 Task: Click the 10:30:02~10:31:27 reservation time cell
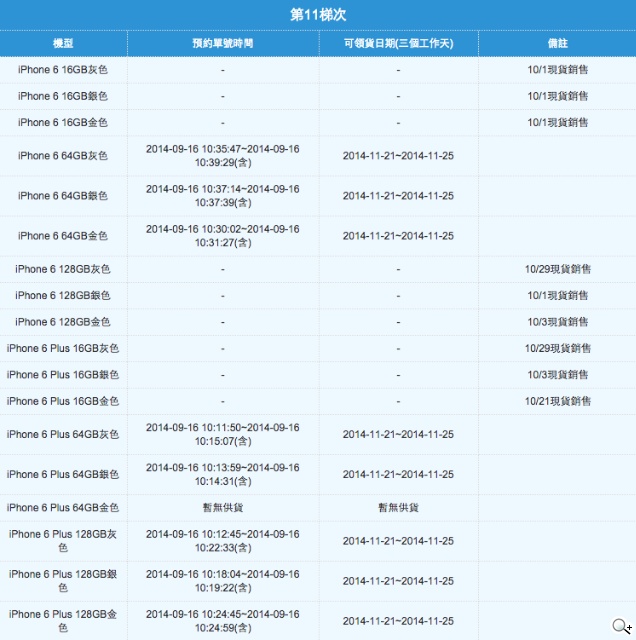[x=223, y=236]
